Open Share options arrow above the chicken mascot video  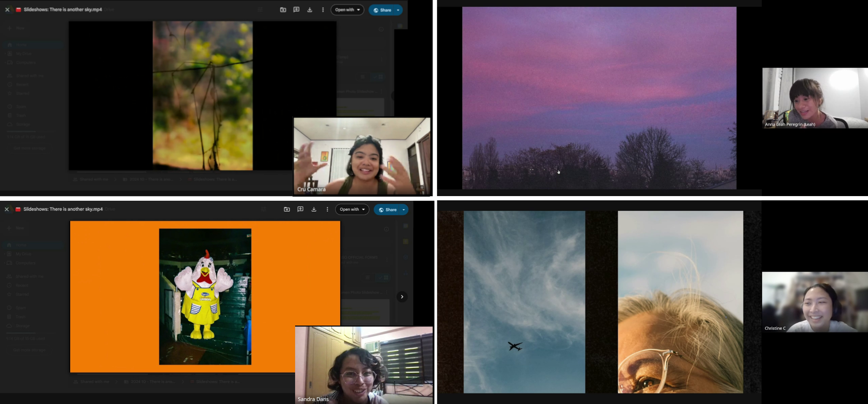[404, 210]
